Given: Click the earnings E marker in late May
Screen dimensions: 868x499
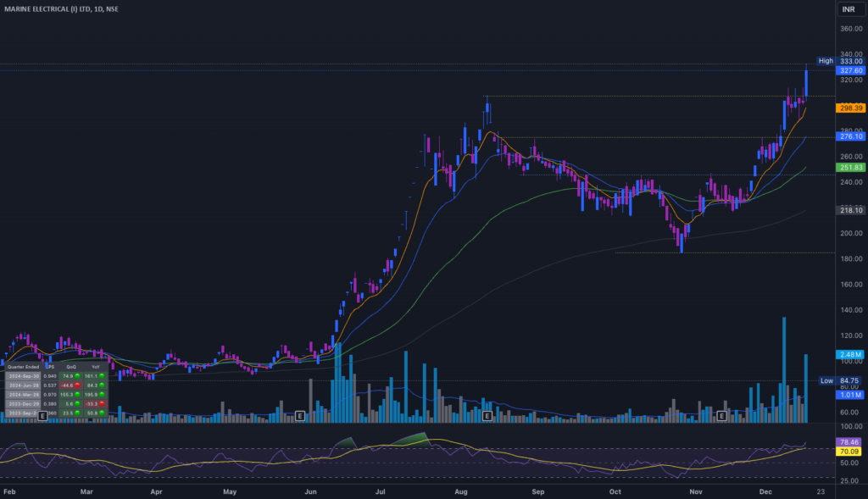Looking at the screenshot, I should [x=300, y=416].
